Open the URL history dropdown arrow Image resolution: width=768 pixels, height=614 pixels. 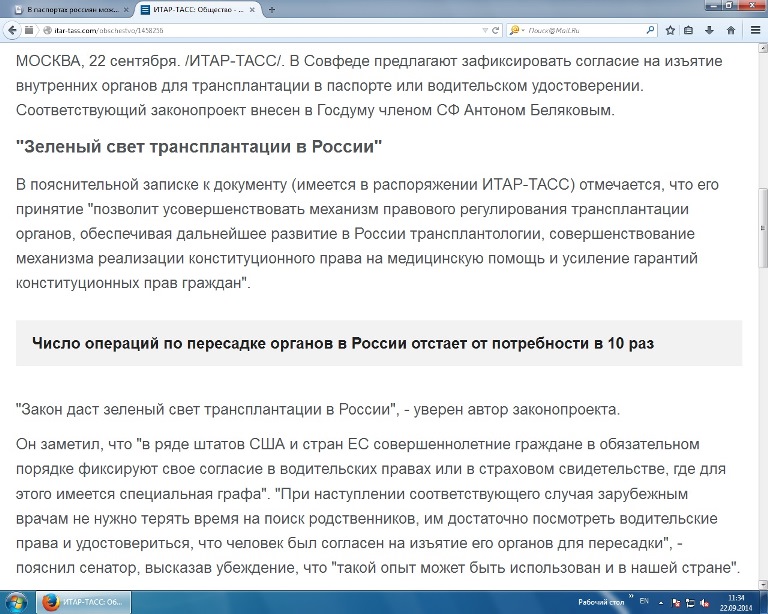click(x=485, y=30)
